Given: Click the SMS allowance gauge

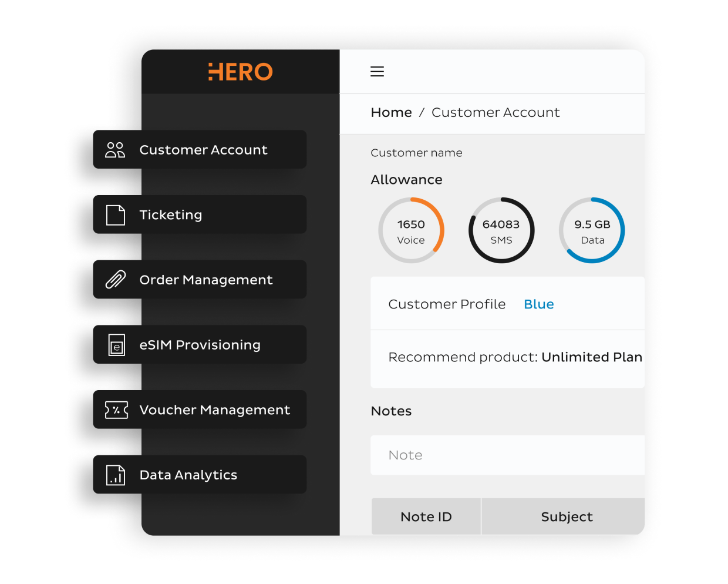Looking at the screenshot, I should 501,230.
